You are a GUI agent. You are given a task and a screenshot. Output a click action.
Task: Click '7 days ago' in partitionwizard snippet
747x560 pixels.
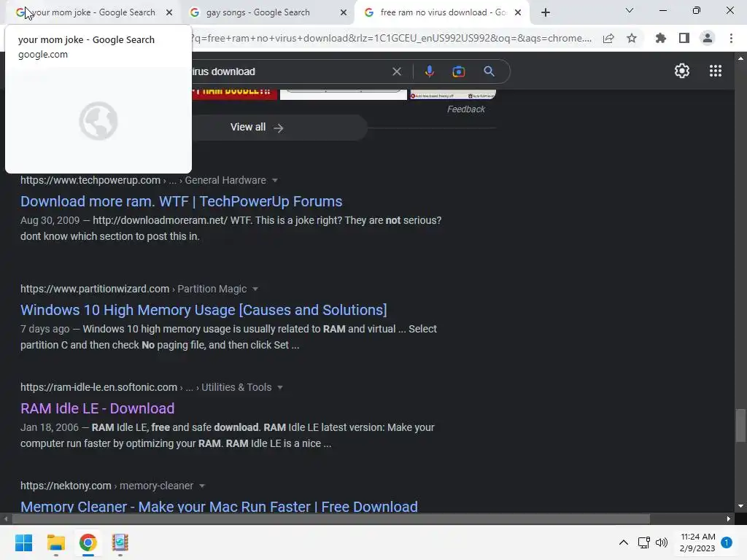coord(44,329)
